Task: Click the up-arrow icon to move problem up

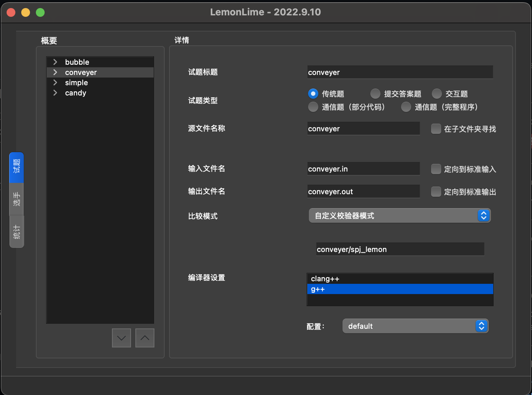Action: tap(145, 338)
